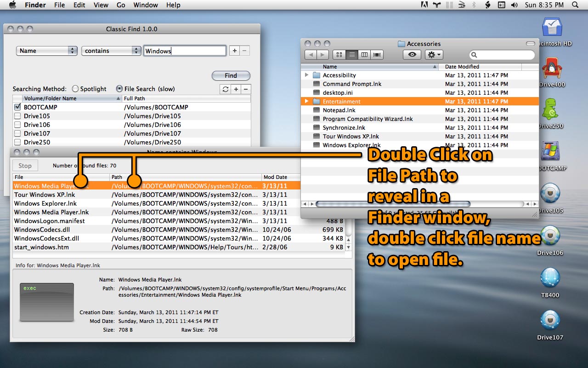Open the Window menu in menu bar
Screen dimensions: 588x368
pyautogui.click(x=145, y=5)
